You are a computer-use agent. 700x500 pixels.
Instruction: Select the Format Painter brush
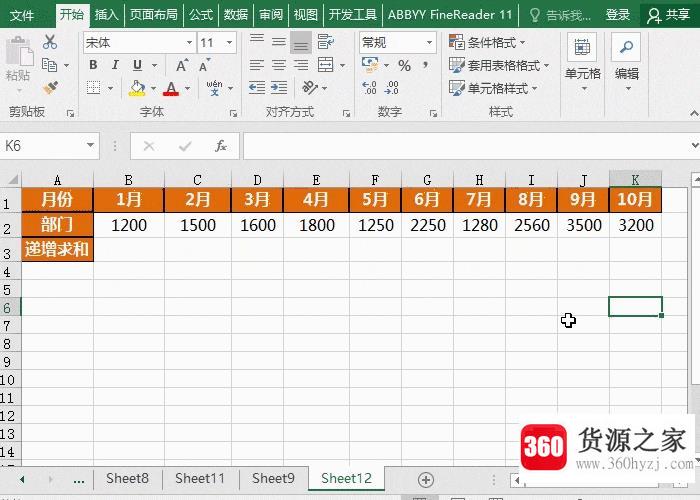[50, 88]
